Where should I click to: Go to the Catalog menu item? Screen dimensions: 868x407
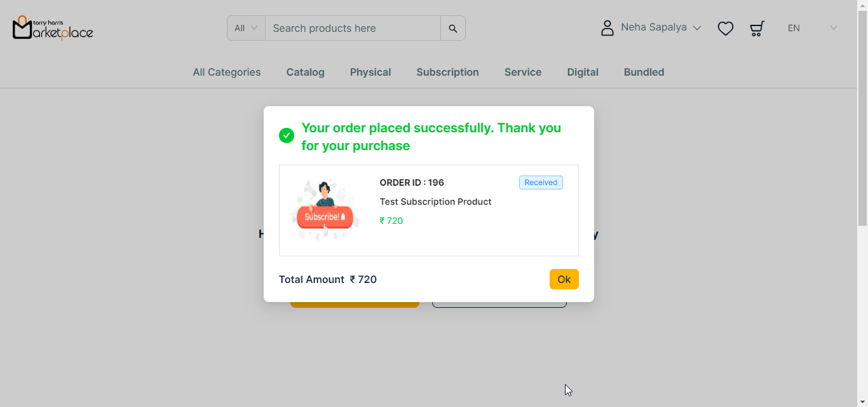(x=306, y=72)
